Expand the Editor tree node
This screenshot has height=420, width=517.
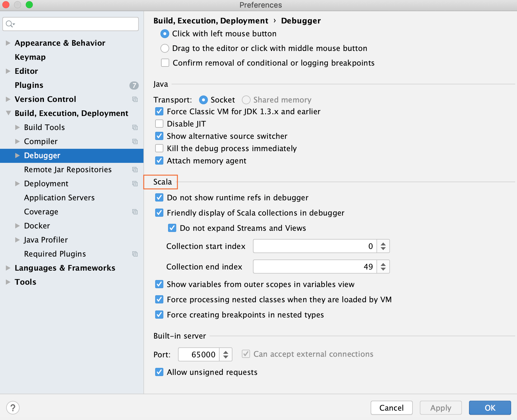[x=8, y=71]
